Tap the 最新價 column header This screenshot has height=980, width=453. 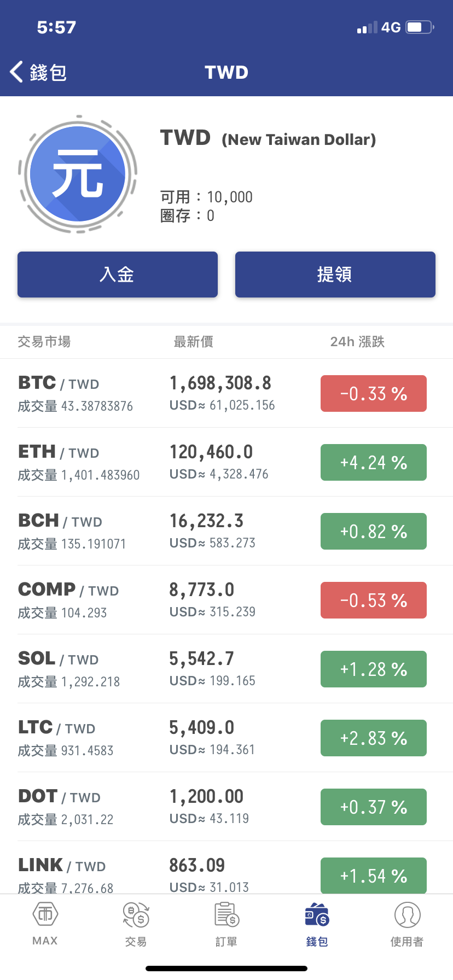[193, 342]
